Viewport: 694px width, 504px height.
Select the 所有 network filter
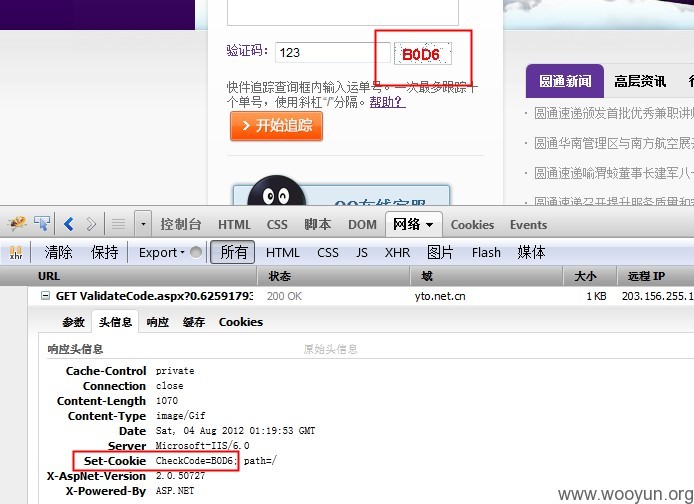[233, 252]
